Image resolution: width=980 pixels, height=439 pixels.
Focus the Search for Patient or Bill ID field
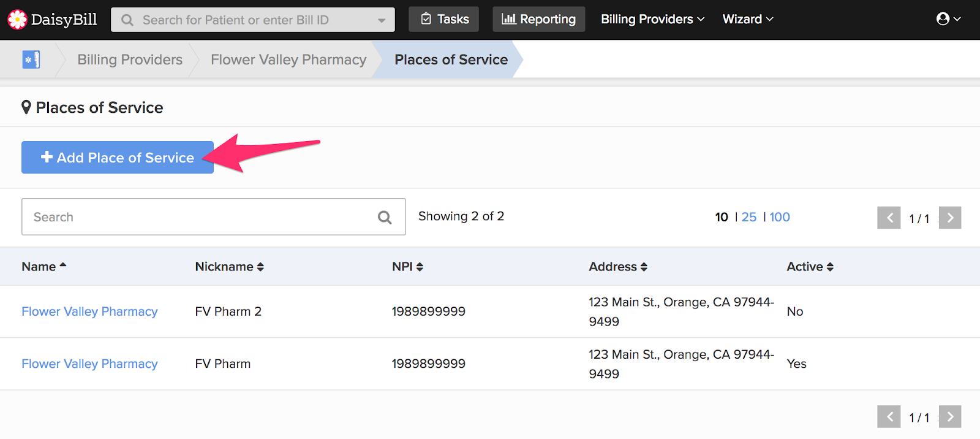click(252, 20)
